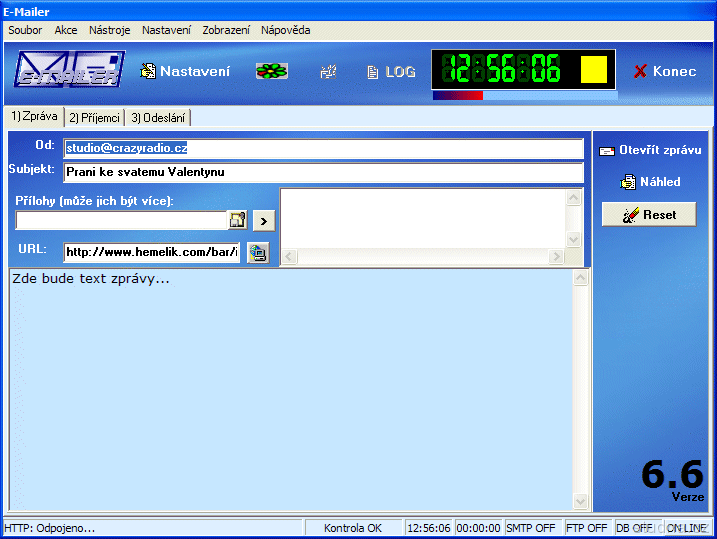Click the green digital clock display
The image size is (717, 539).
(502, 69)
